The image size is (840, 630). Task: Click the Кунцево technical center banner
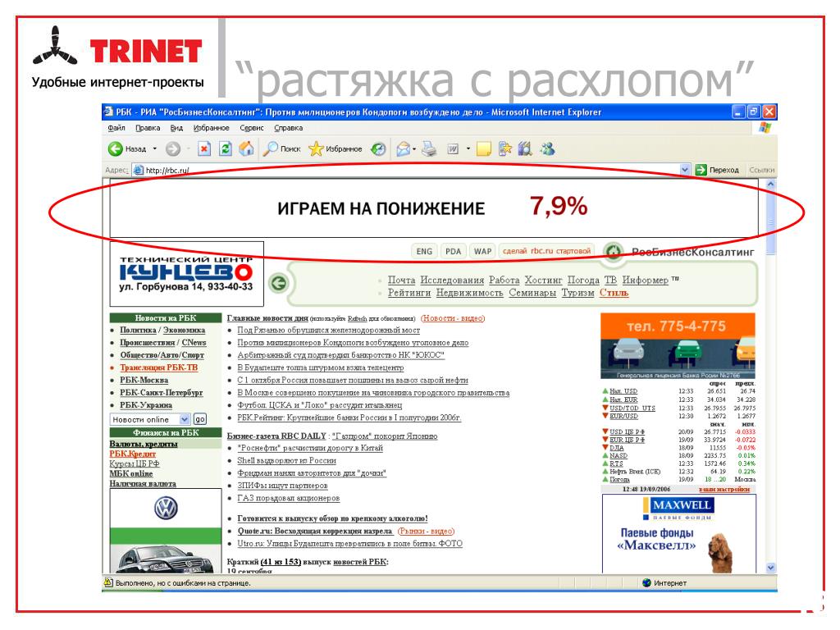click(x=186, y=274)
